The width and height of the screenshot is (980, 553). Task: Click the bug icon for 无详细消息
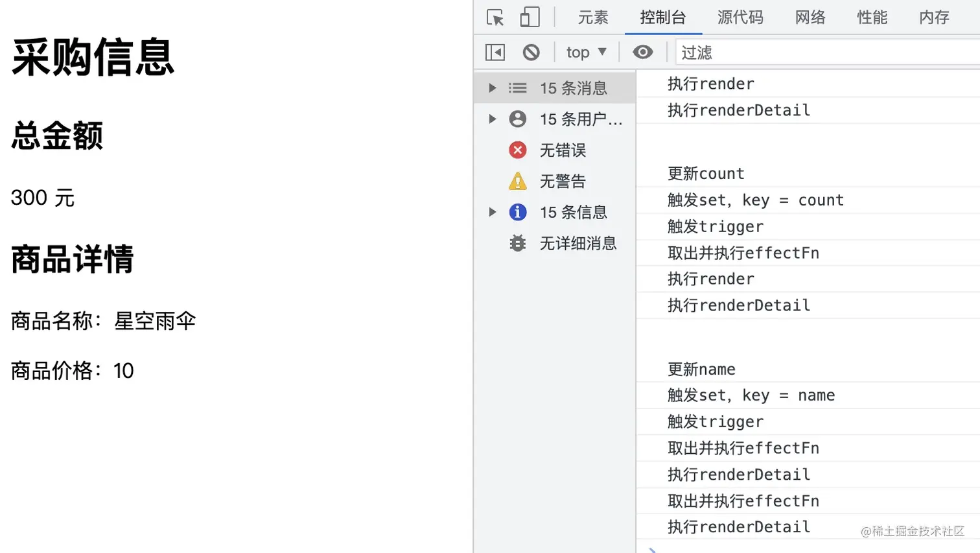click(x=518, y=243)
